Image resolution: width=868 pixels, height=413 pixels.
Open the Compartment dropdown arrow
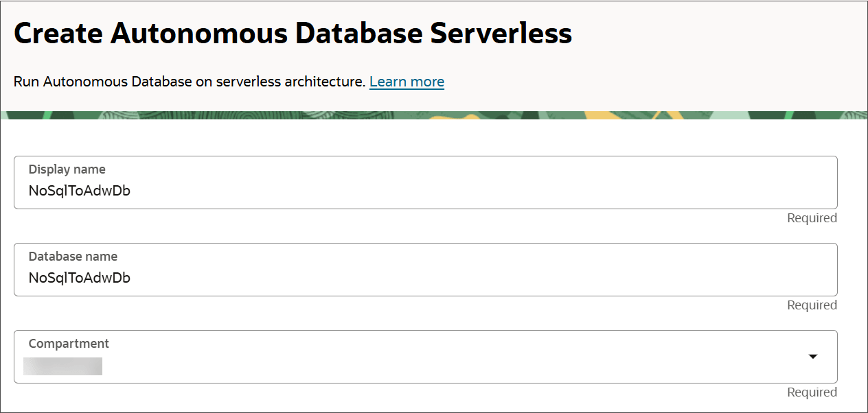point(813,357)
